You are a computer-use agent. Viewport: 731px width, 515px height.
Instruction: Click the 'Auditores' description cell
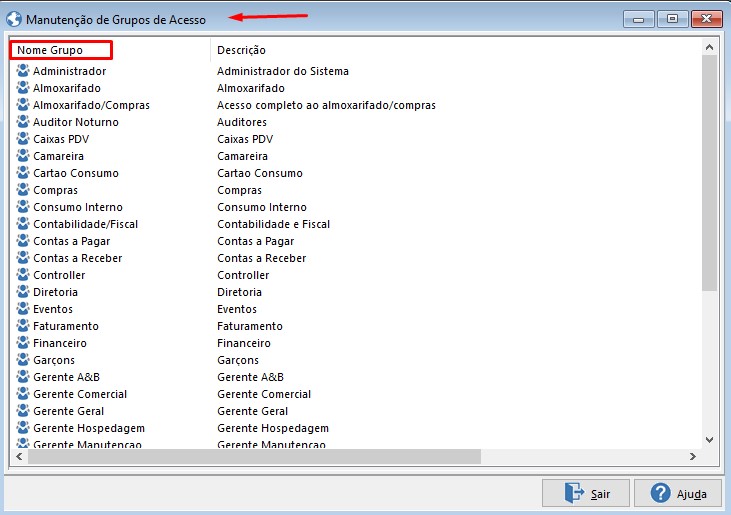[x=242, y=122]
